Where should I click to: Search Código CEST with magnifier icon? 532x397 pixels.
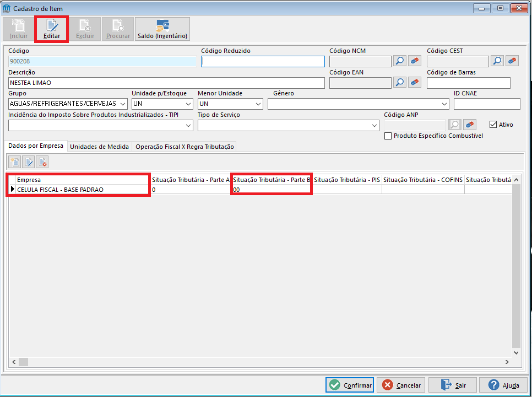pyautogui.click(x=497, y=61)
